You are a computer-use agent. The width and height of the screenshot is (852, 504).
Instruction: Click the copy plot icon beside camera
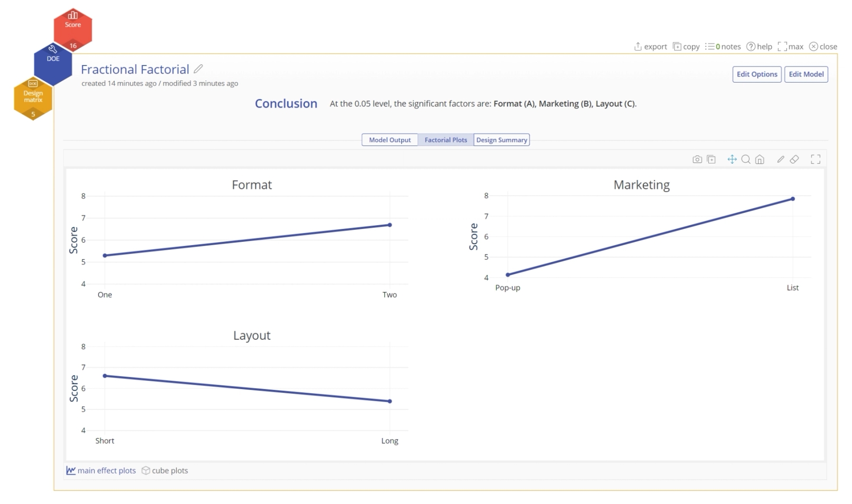pos(711,160)
